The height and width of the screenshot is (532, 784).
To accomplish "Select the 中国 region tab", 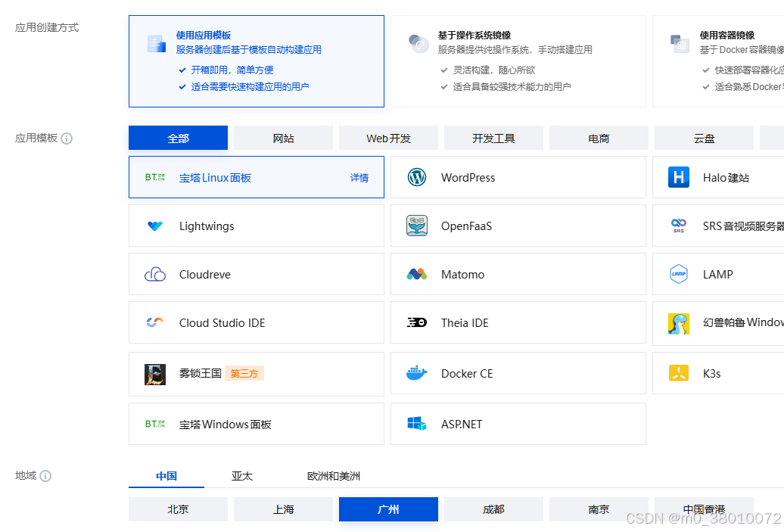I will (166, 476).
